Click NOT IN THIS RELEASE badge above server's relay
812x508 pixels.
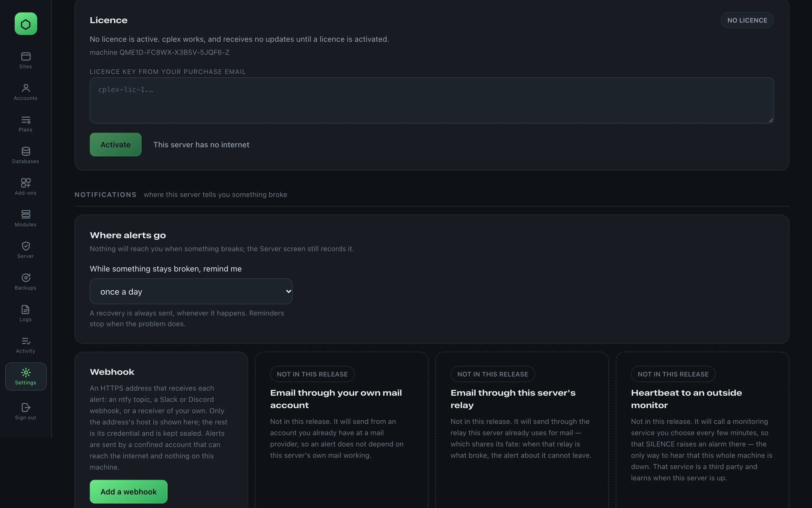pyautogui.click(x=493, y=374)
